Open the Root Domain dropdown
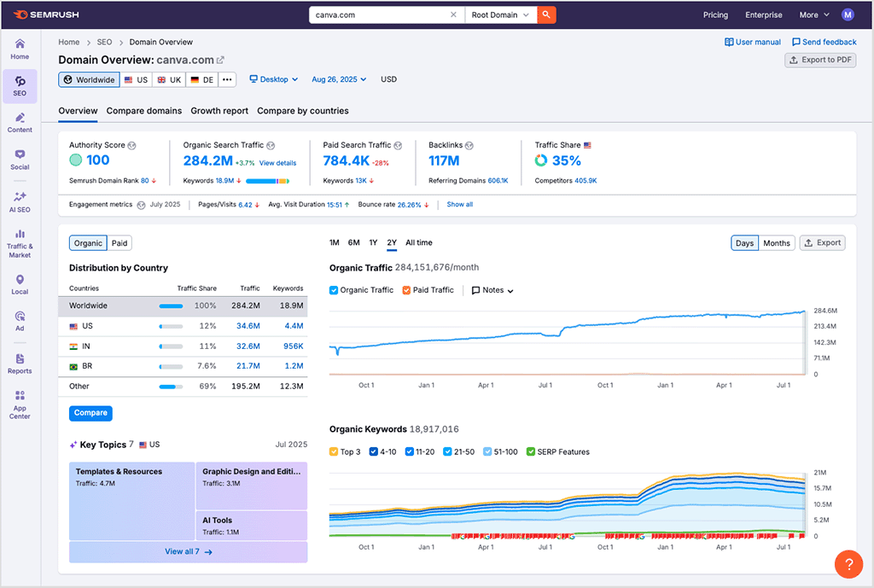This screenshot has width=874, height=588. pos(500,15)
